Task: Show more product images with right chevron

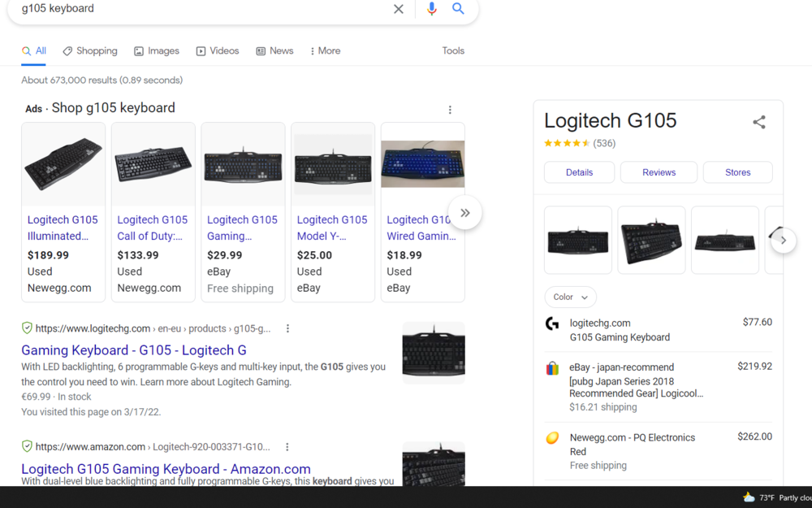Action: coord(783,241)
